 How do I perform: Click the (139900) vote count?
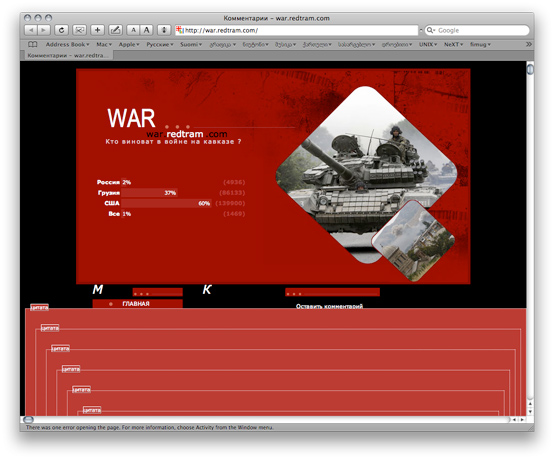pos(230,203)
